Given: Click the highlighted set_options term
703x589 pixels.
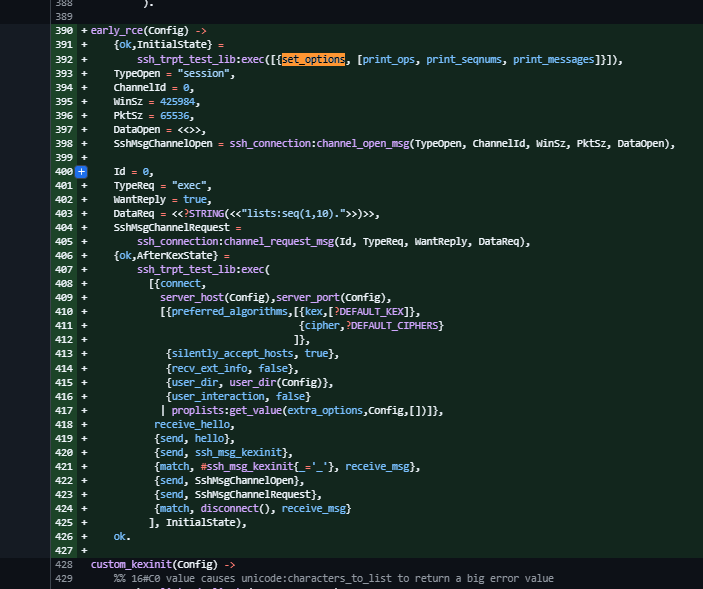Looking at the screenshot, I should (x=313, y=59).
